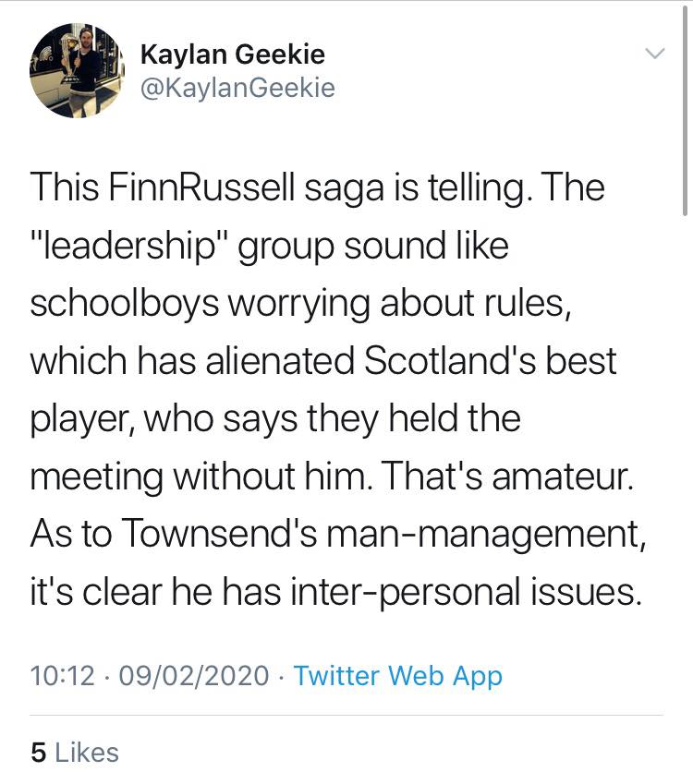Click the @KaylanGeekie handle
Viewport: 693px width, 784px height.
(237, 89)
